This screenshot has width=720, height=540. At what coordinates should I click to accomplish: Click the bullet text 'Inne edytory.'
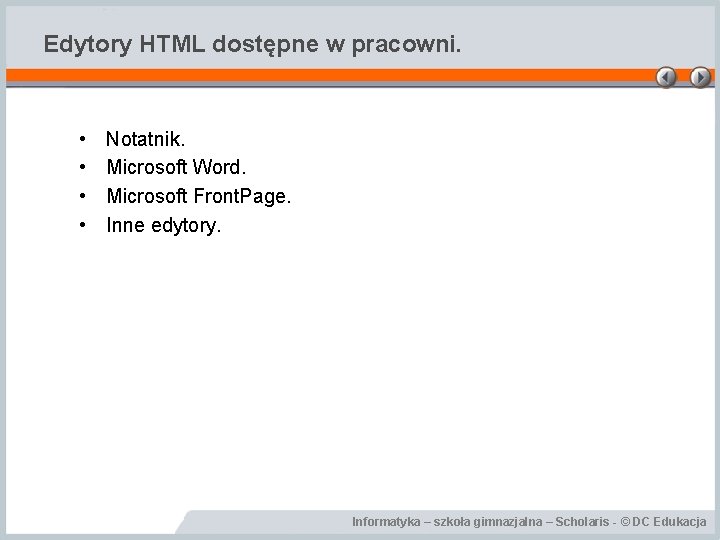click(x=164, y=225)
